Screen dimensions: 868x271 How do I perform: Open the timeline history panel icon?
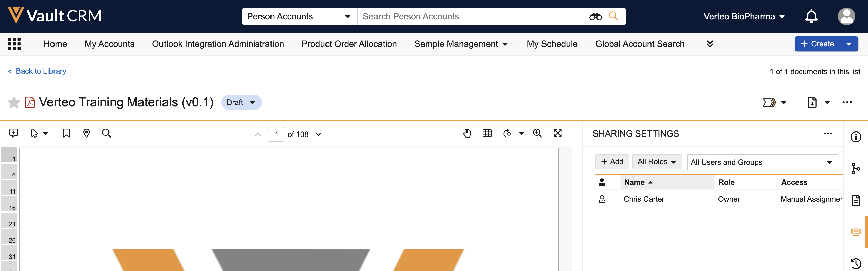click(x=856, y=263)
